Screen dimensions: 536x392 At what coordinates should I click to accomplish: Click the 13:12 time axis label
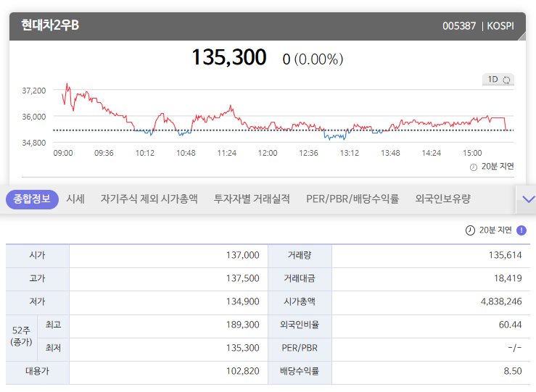coord(350,153)
